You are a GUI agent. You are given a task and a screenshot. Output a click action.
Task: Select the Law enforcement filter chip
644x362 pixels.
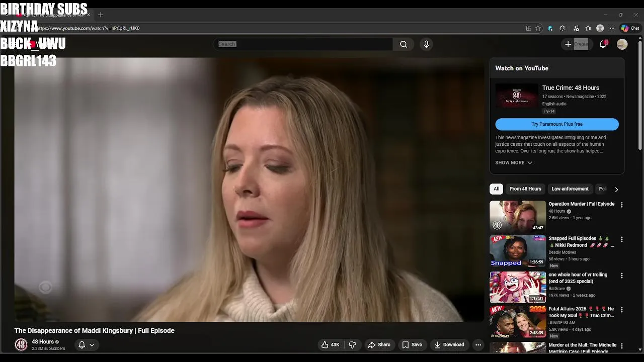(x=570, y=189)
